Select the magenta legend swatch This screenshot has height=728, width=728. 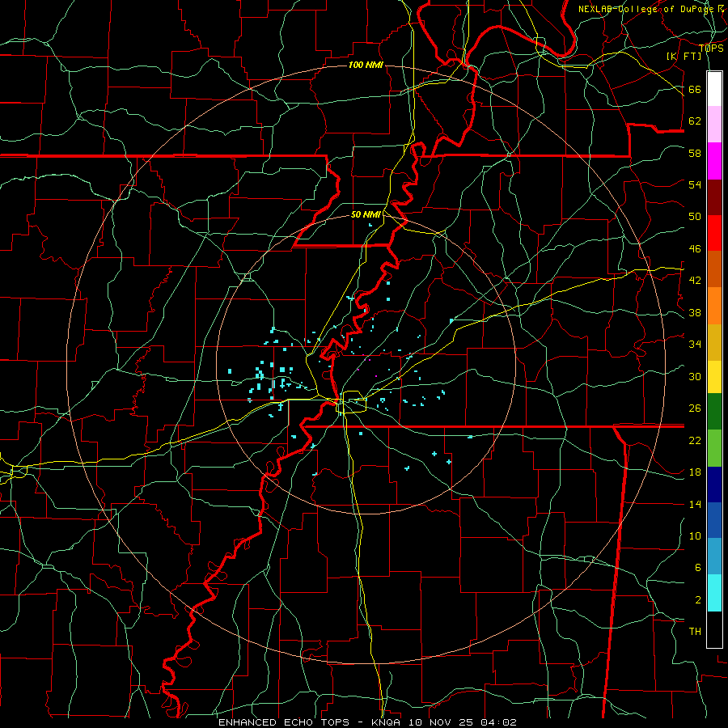pyautogui.click(x=714, y=161)
